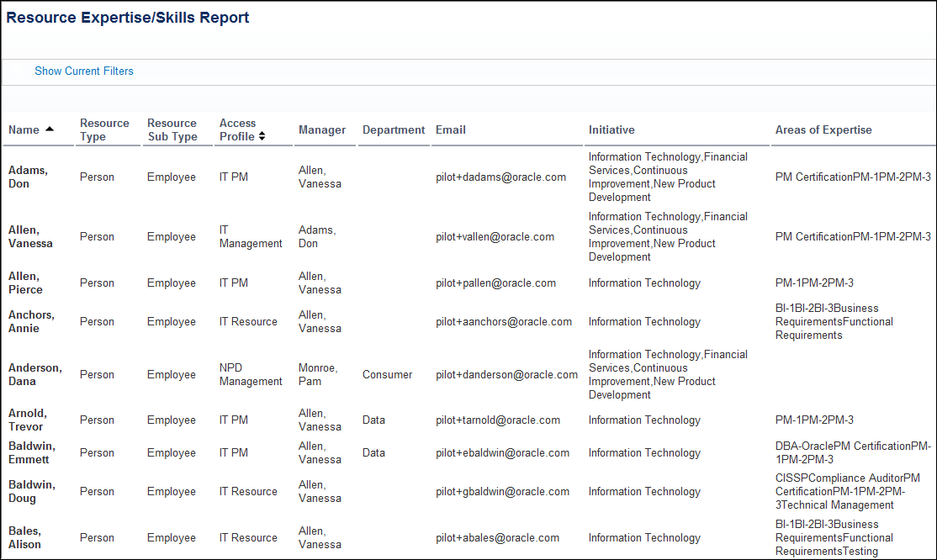Click IT PM in Adams, Don row
The height and width of the screenshot is (560, 937).
(x=234, y=177)
